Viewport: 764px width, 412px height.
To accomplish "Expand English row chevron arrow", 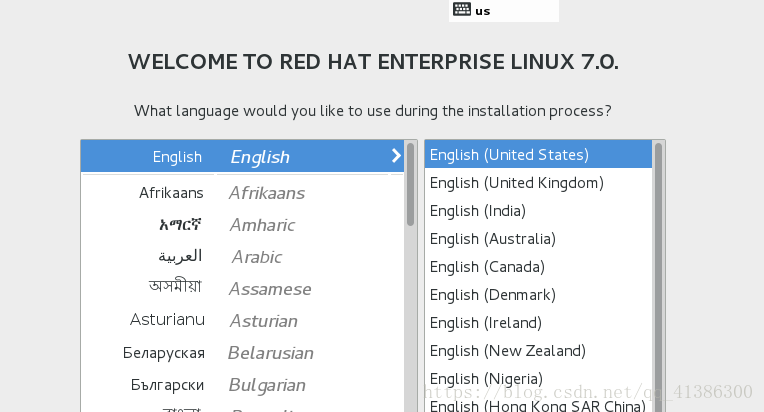I will coord(396,156).
